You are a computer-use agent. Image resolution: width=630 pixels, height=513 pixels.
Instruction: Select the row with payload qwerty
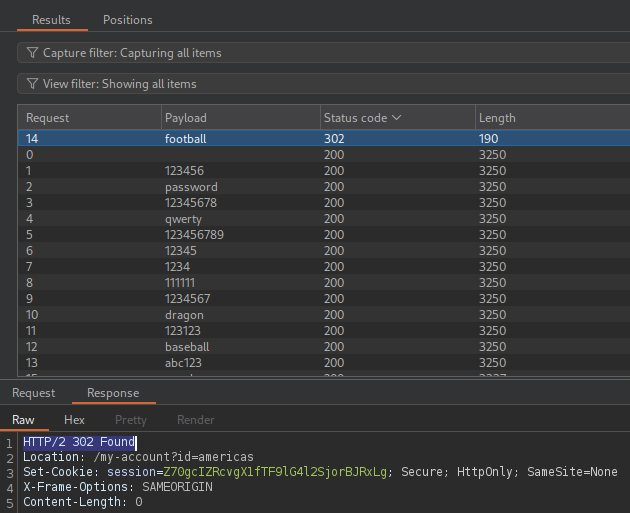pyautogui.click(x=324, y=219)
